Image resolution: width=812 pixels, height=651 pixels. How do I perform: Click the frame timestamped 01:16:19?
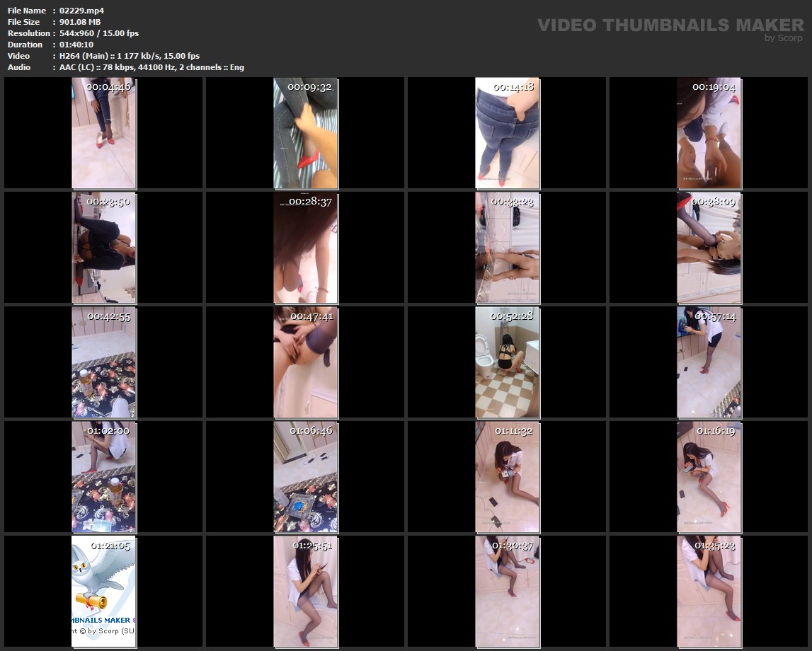click(709, 477)
